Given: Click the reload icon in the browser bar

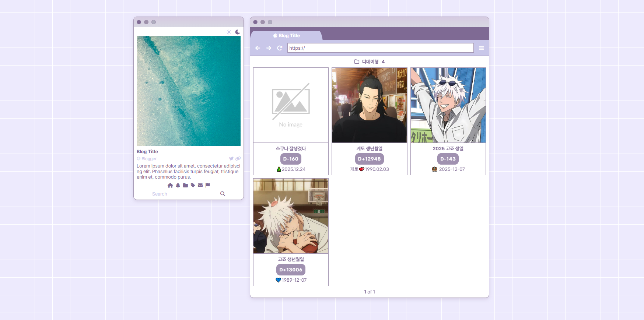Looking at the screenshot, I should pos(280,48).
